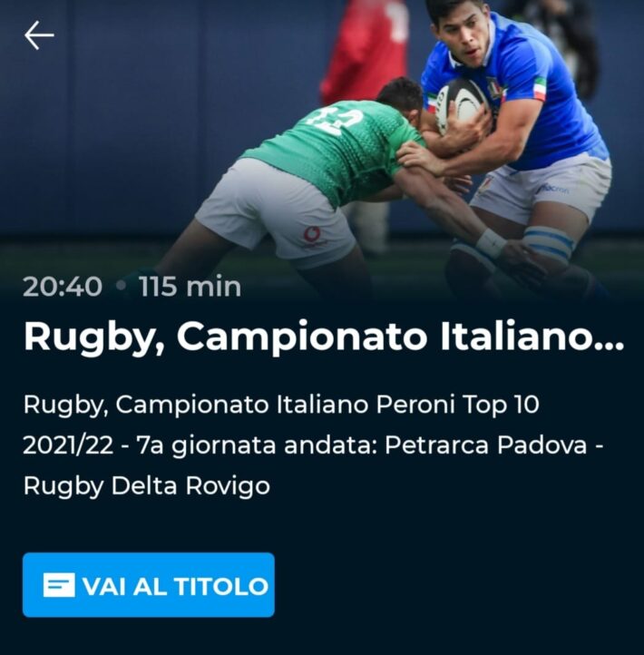Tap the back arrow icon
644x655 pixels.
[x=39, y=35]
